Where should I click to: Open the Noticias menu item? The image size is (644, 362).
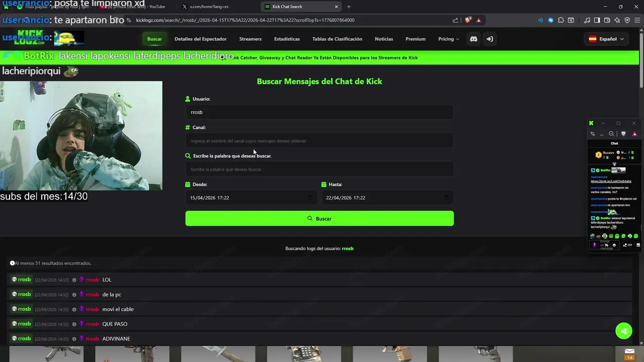click(x=384, y=39)
